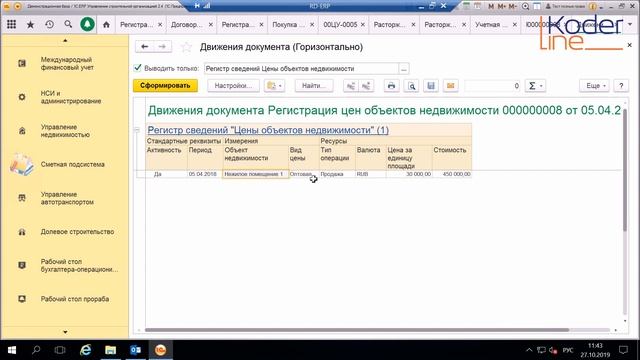This screenshot has height=360, width=640.
Task: Open print preview magnifier icon
Action: point(411,86)
